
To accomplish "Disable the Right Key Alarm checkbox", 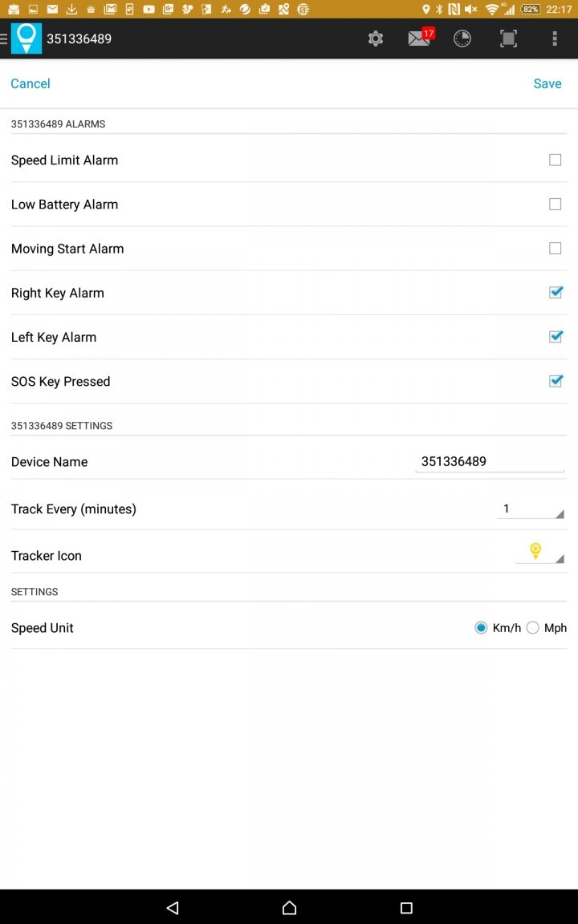I will coord(555,293).
